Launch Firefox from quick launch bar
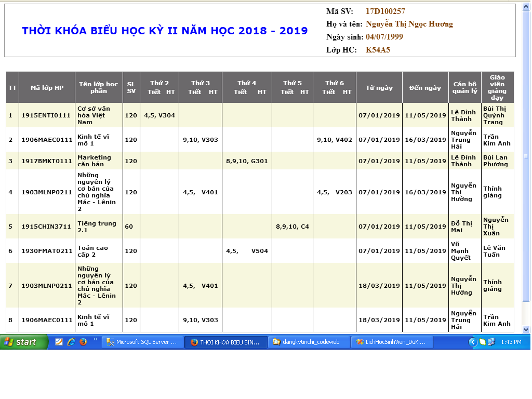The image size is (532, 399). point(83,342)
